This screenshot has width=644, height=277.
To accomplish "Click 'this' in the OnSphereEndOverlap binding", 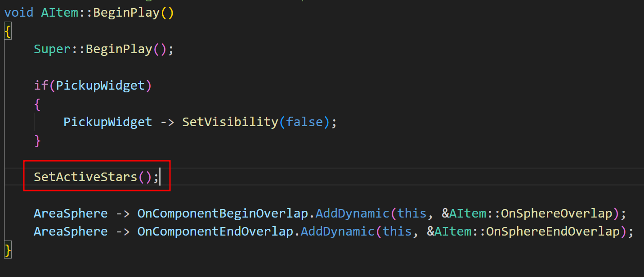I will click(x=397, y=232).
